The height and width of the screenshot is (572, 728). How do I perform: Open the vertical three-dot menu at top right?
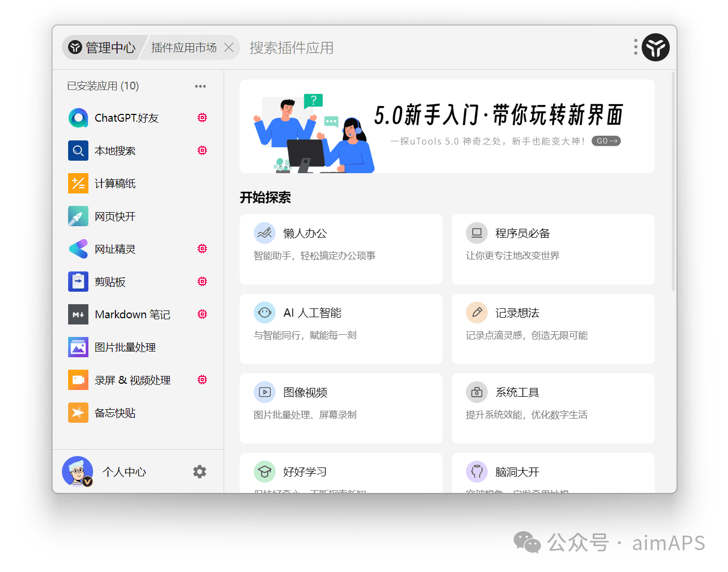tap(635, 47)
